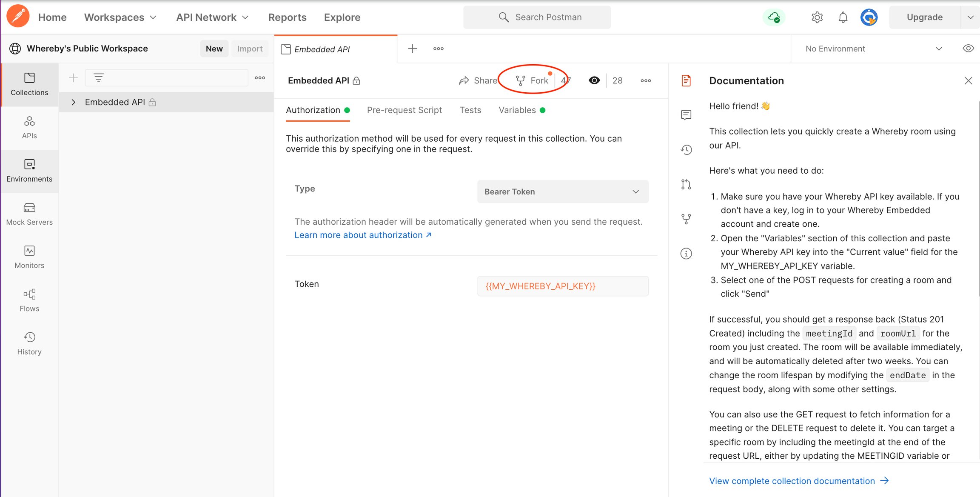The width and height of the screenshot is (980, 497).
Task: Open the Bearer Token type dropdown
Action: coord(563,191)
